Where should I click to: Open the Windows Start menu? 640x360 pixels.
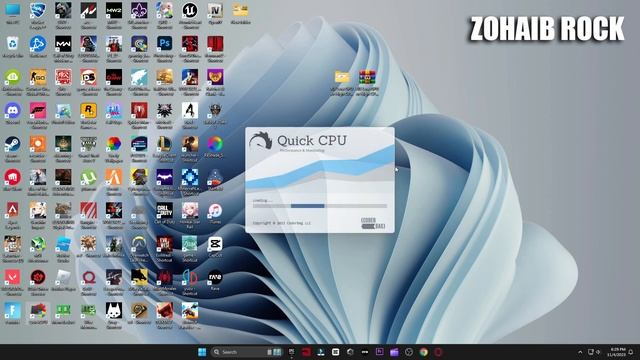pos(202,352)
